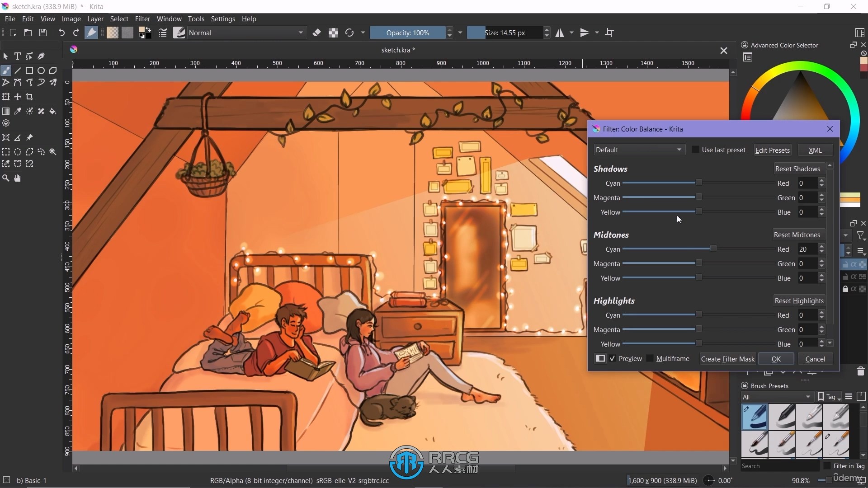Viewport: 868px width, 488px height.
Task: Click the vertical mirror tool icon
Action: pyautogui.click(x=585, y=33)
